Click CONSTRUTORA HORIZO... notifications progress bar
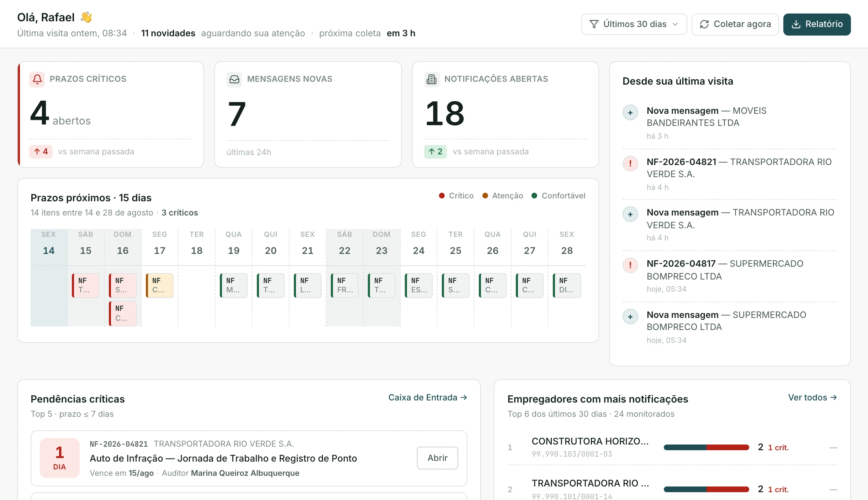Image resolution: width=868 pixels, height=500 pixels. [706, 447]
